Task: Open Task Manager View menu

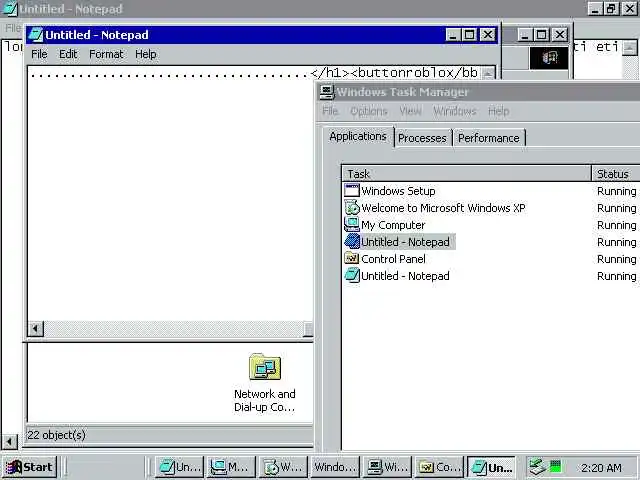Action: point(410,111)
